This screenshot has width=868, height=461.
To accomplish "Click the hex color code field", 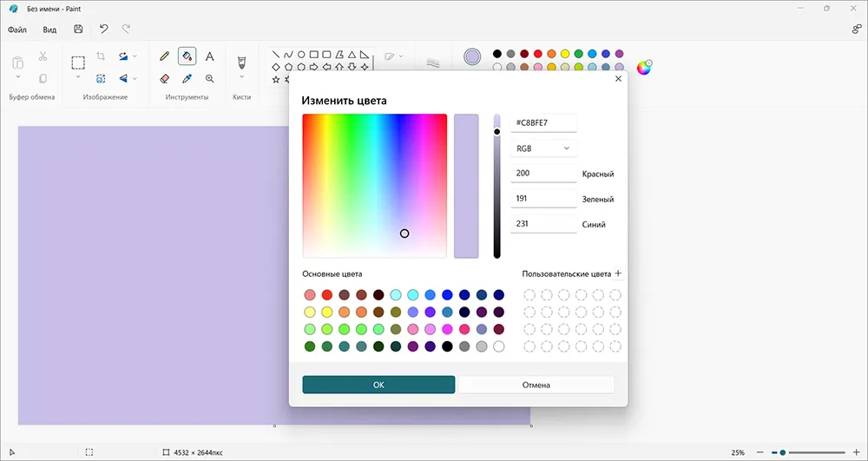I will tap(543, 123).
